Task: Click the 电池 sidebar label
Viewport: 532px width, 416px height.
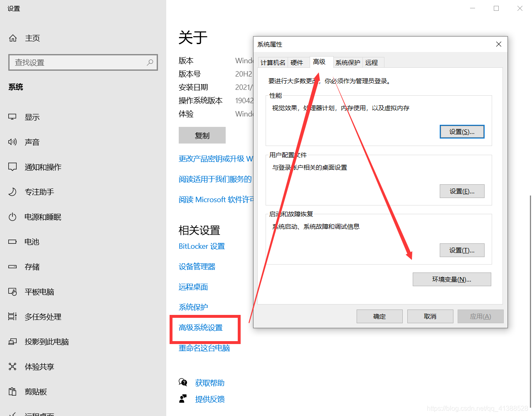Action: 32,242
